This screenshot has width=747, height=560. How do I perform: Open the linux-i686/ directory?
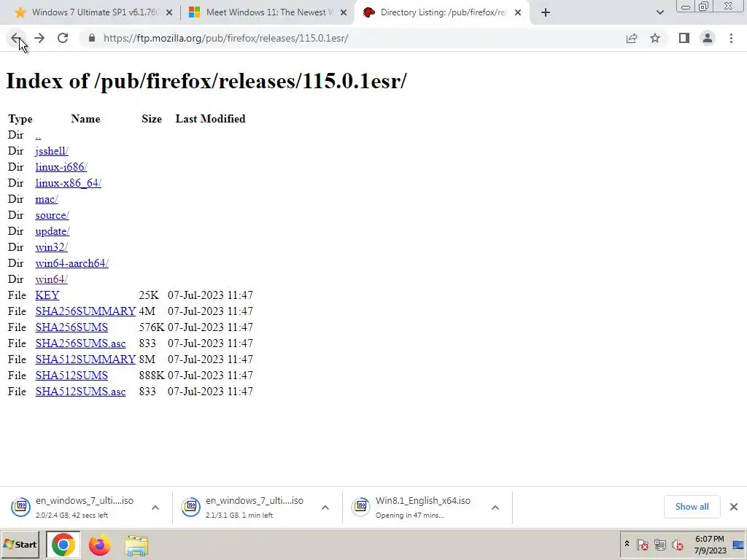tap(61, 167)
